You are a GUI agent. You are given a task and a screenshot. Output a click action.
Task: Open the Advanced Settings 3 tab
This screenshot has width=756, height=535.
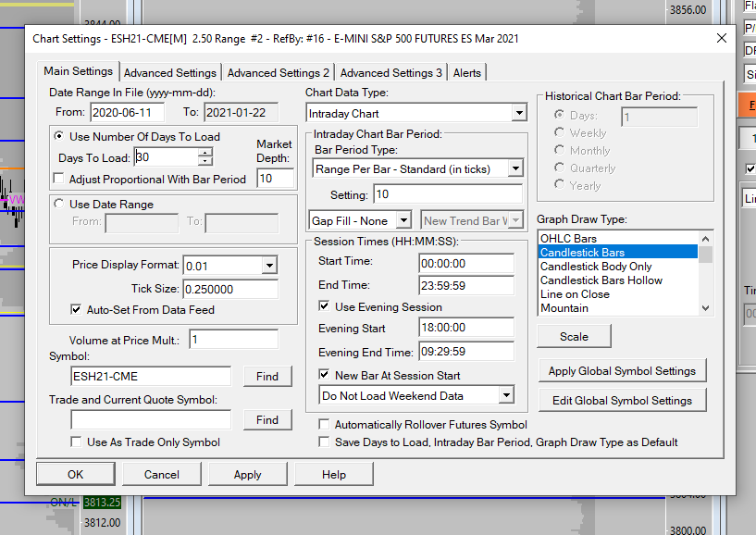[391, 73]
